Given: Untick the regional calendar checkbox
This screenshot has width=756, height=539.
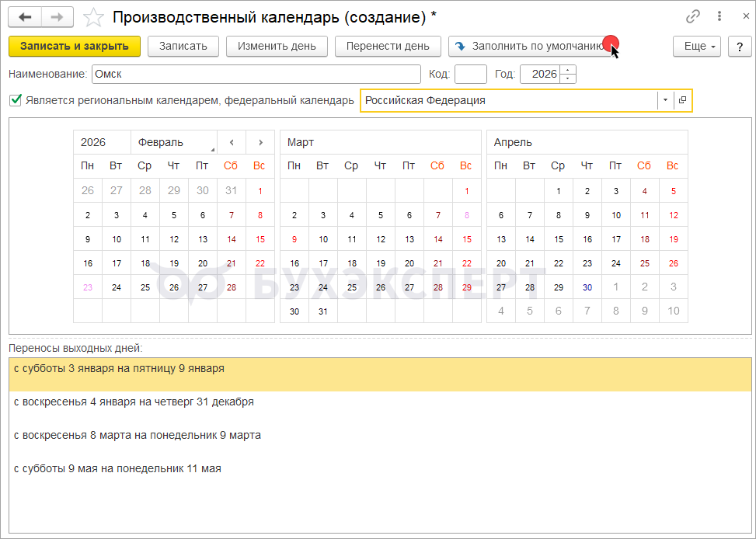Looking at the screenshot, I should pyautogui.click(x=16, y=100).
